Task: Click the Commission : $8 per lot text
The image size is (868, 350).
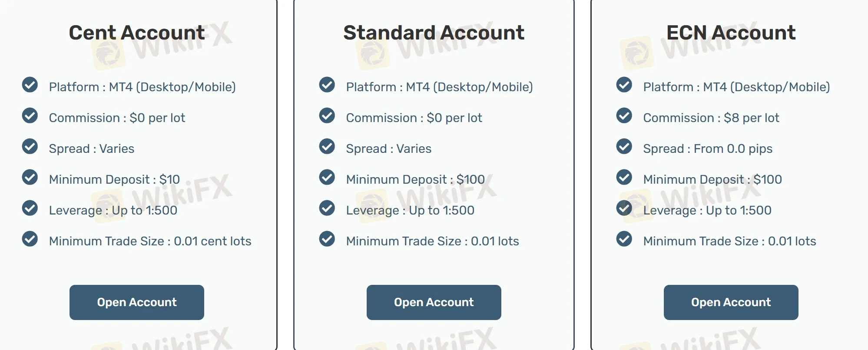Action: (711, 118)
